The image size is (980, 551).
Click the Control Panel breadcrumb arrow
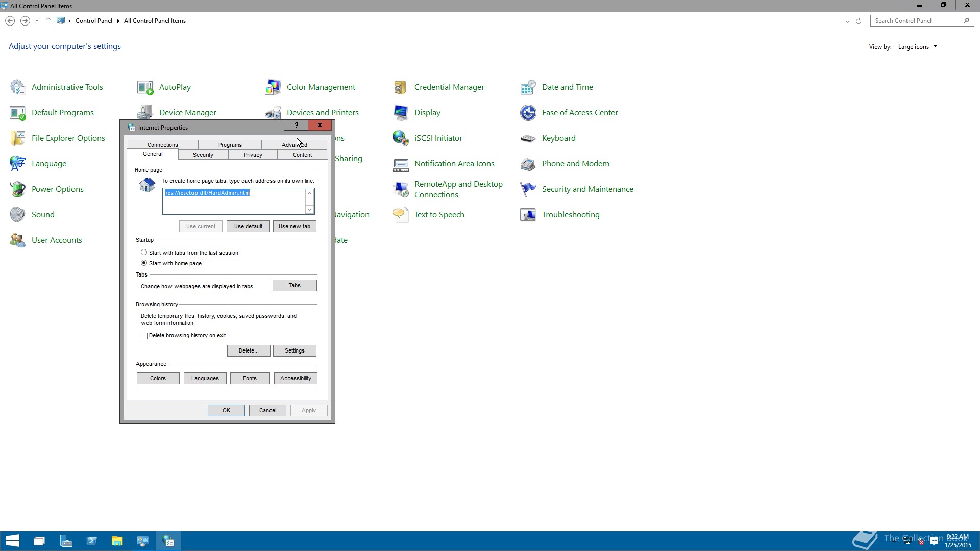(x=118, y=21)
